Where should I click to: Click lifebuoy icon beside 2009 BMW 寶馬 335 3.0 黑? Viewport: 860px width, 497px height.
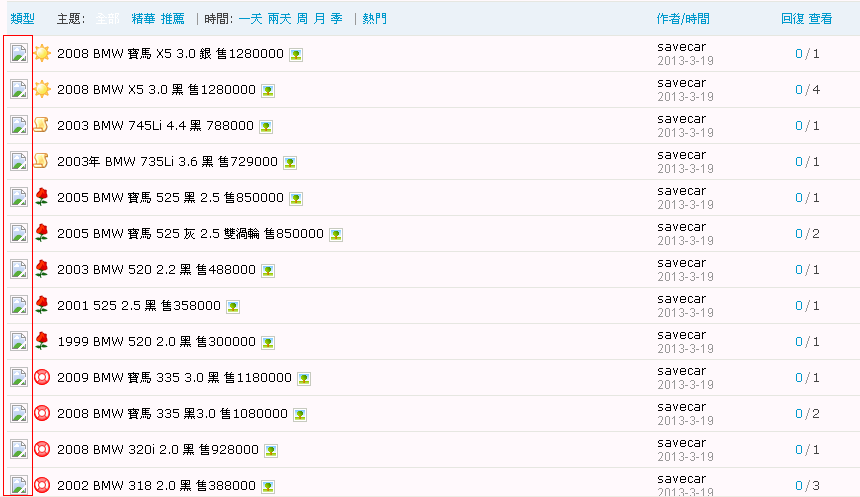tap(42, 377)
